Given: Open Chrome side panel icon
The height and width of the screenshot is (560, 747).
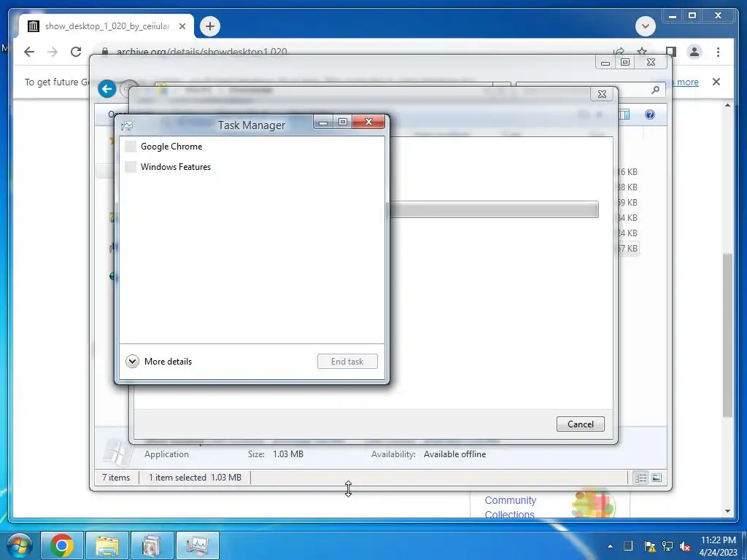Looking at the screenshot, I should pos(671,52).
